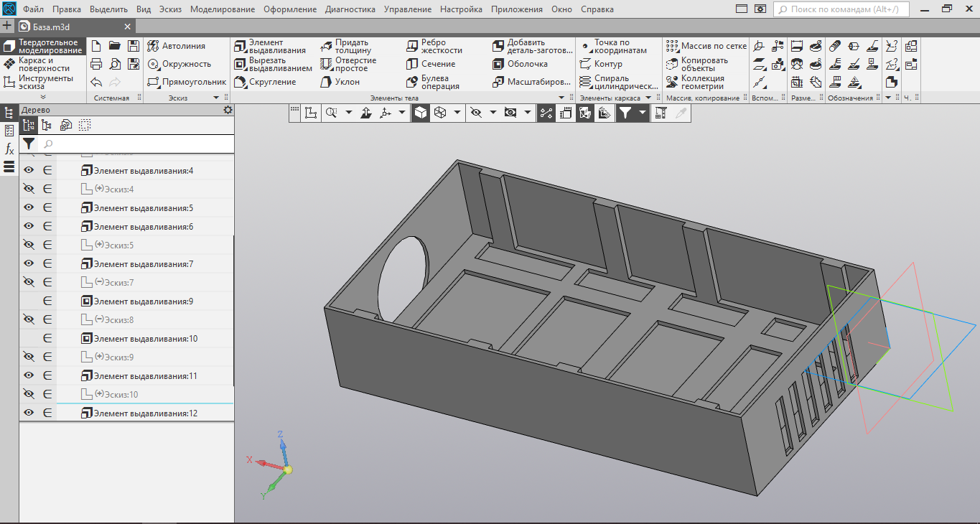Toggle visibility of Элемент выдавливания:12
Image resolution: width=980 pixels, height=524 pixels.
[29, 413]
